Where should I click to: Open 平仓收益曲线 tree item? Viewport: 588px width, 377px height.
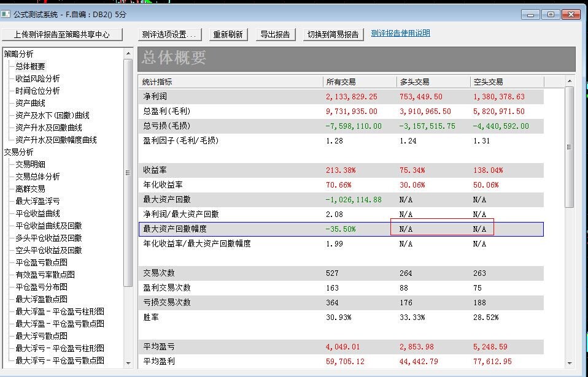point(37,213)
